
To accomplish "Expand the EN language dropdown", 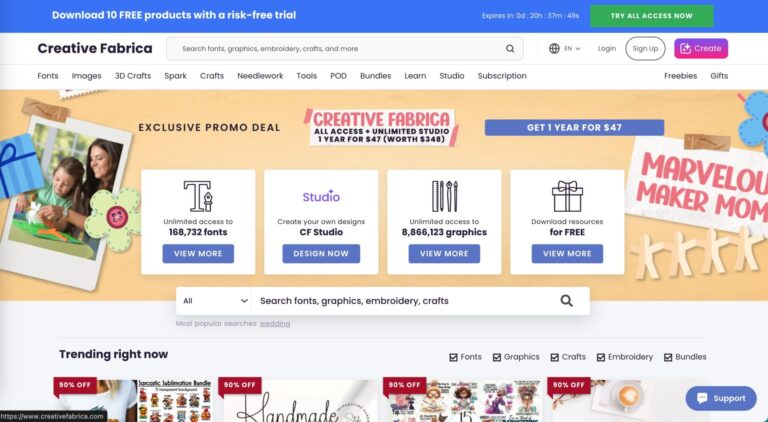I will (572, 48).
